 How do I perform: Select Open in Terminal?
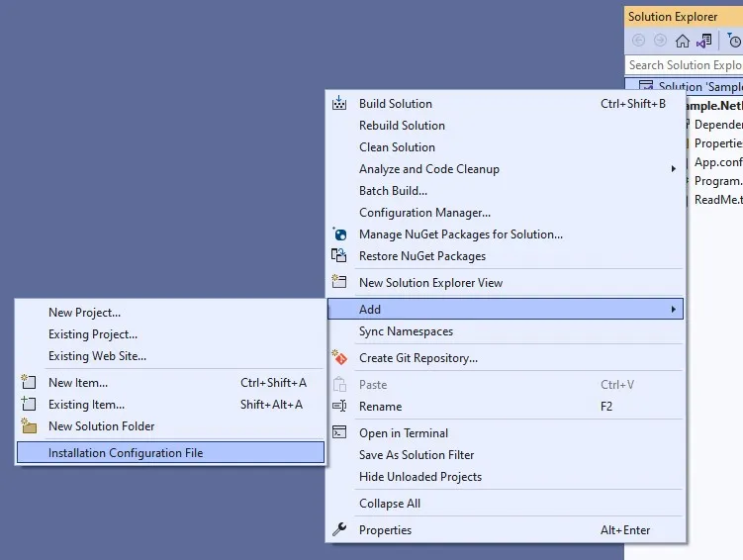click(x=507, y=433)
